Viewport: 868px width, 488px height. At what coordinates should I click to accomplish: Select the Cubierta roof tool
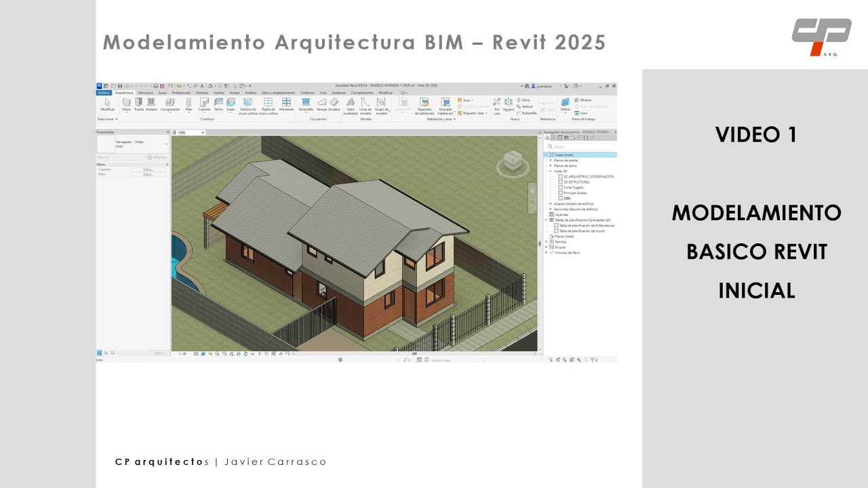point(204,104)
